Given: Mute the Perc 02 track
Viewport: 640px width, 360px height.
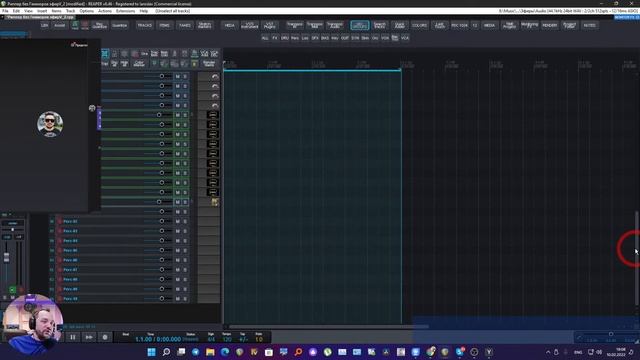Looking at the screenshot, I should [178, 221].
